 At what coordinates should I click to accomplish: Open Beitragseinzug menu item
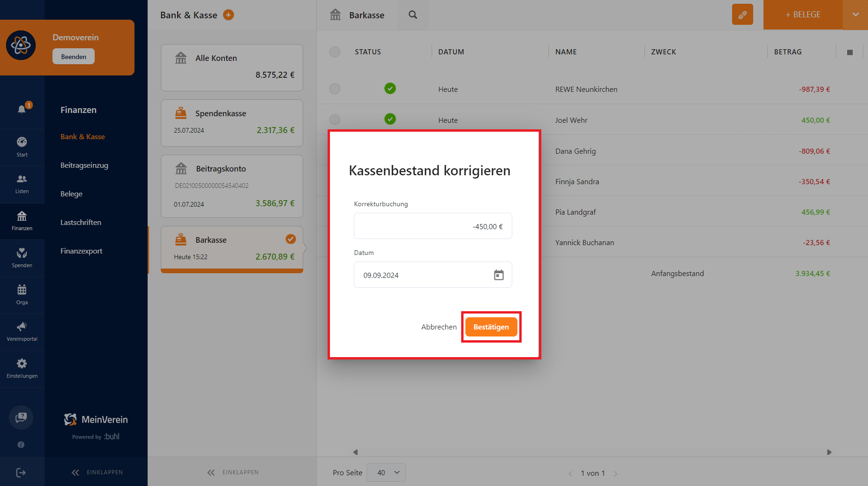(84, 165)
